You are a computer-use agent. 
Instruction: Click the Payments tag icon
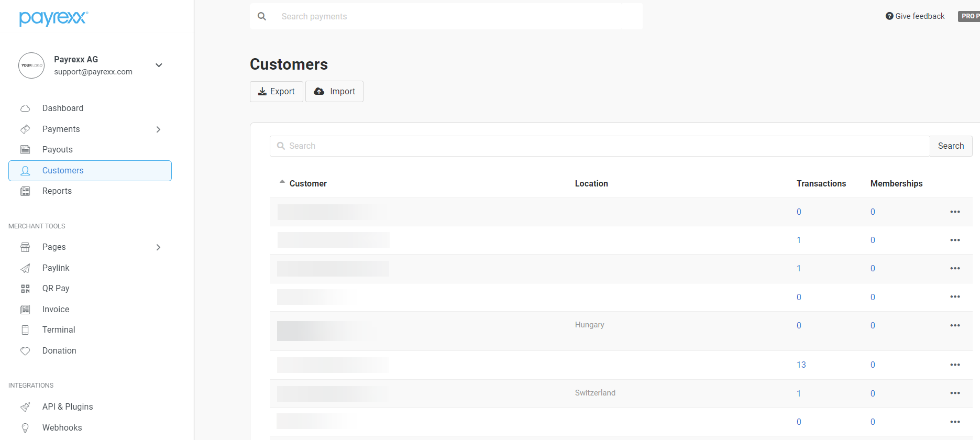coord(25,129)
